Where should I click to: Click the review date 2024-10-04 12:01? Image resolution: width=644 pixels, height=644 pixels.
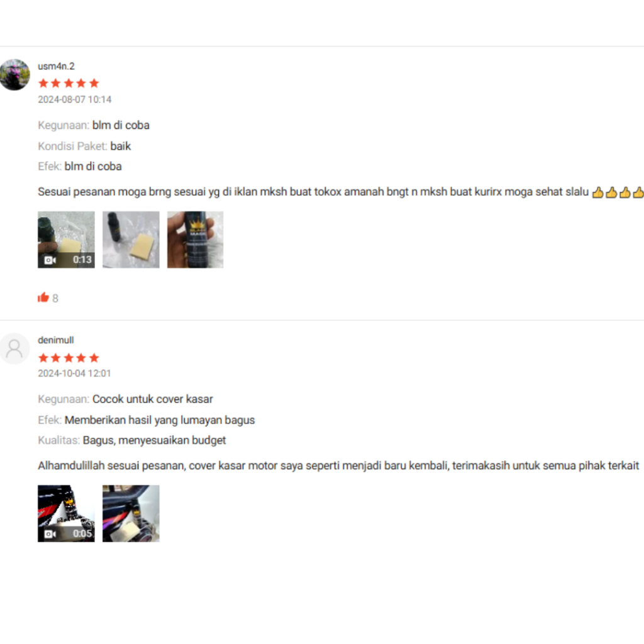(74, 374)
